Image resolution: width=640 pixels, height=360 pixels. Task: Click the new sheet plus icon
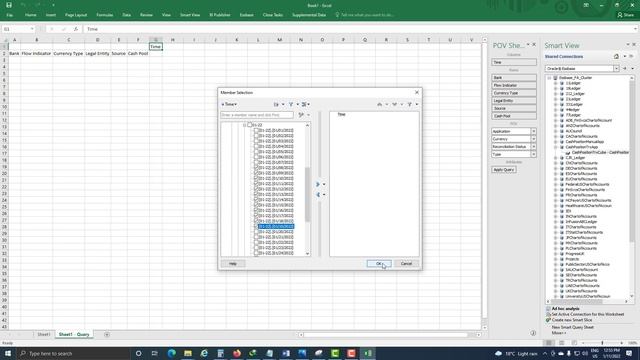(107, 334)
